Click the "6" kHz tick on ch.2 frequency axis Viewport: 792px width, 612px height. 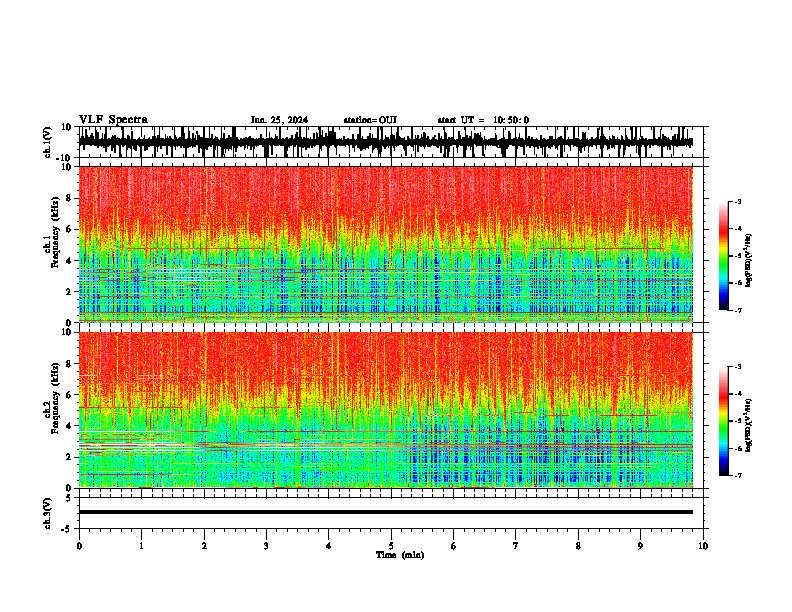[x=69, y=395]
